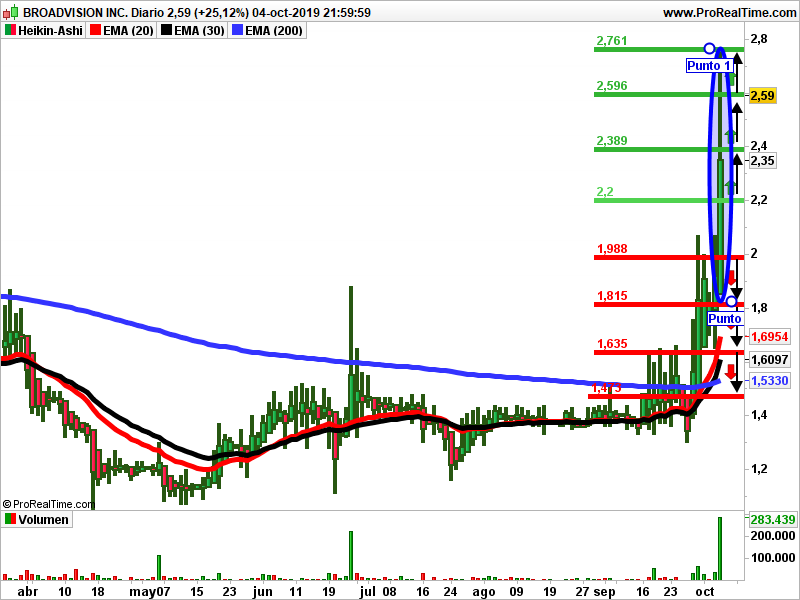Click the Heikin-Ashi red-green legend icon
This screenshot has height=600, width=800.
click(10, 31)
